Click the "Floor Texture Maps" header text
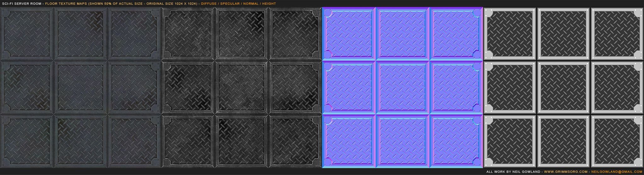644x175 pixels. (66, 4)
